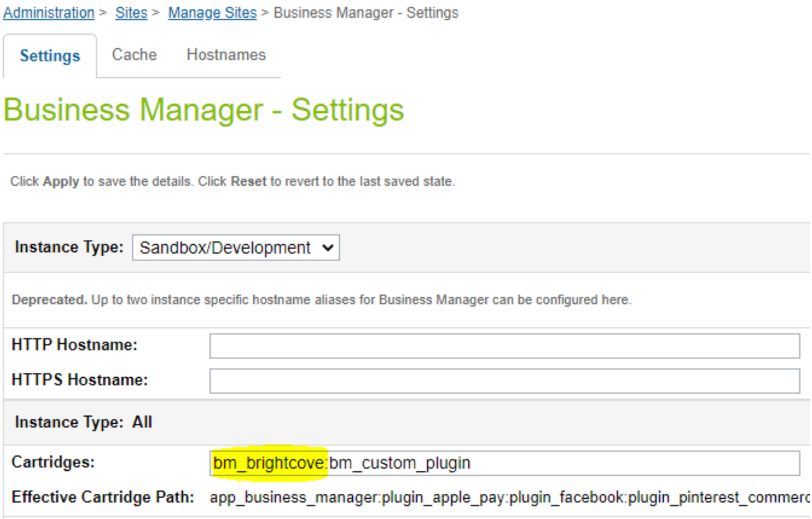This screenshot has width=812, height=519.
Task: Click the Effective Cartridge Path label
Action: pyautogui.click(x=103, y=497)
